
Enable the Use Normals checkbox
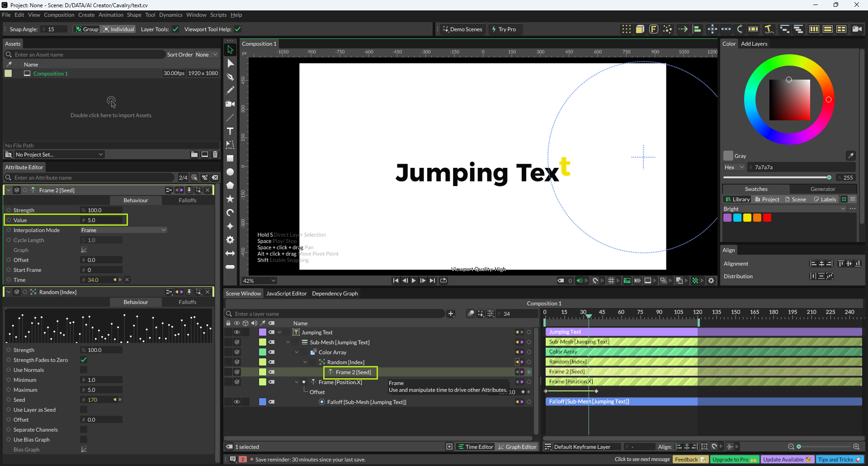pyautogui.click(x=84, y=370)
